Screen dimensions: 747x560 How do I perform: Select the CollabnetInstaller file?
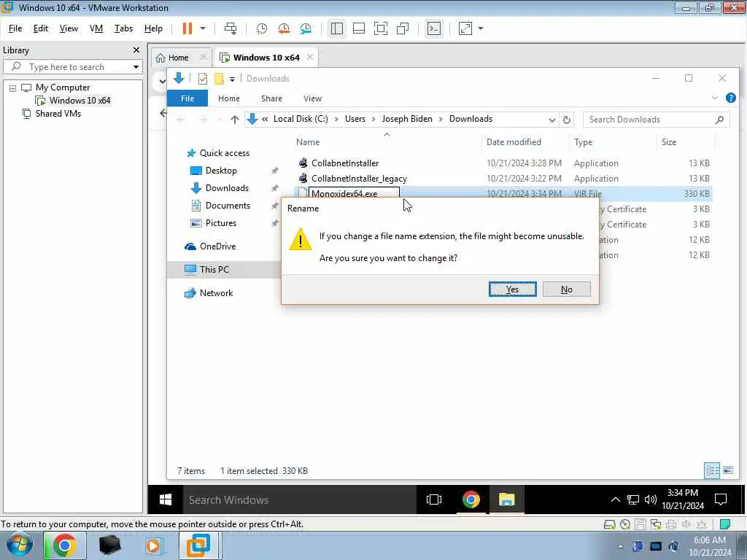[345, 163]
